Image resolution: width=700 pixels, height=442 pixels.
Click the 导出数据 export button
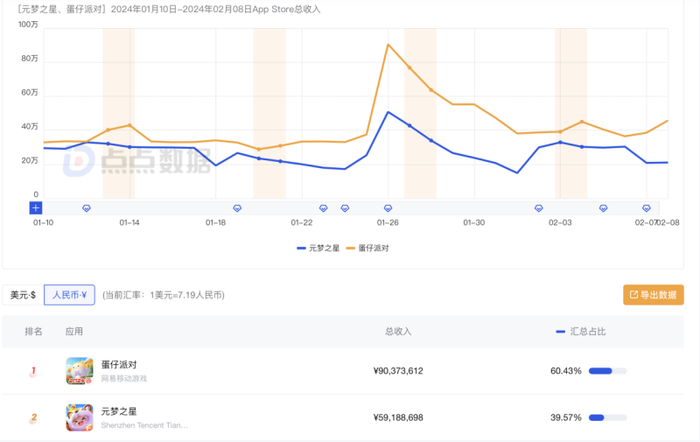653,295
